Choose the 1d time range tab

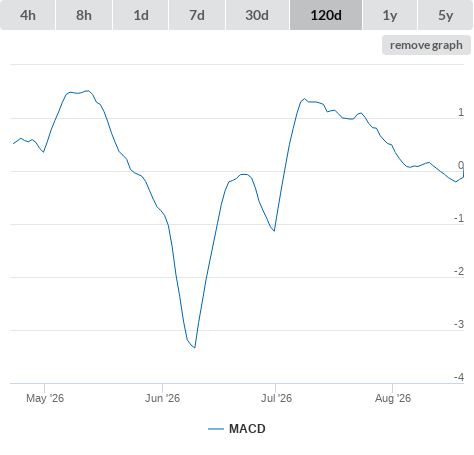point(141,15)
